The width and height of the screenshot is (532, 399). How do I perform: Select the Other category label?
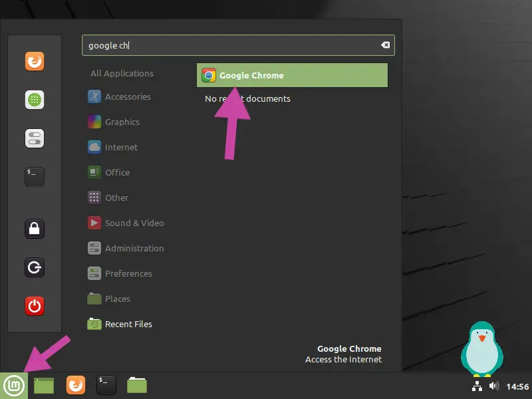[x=117, y=198]
